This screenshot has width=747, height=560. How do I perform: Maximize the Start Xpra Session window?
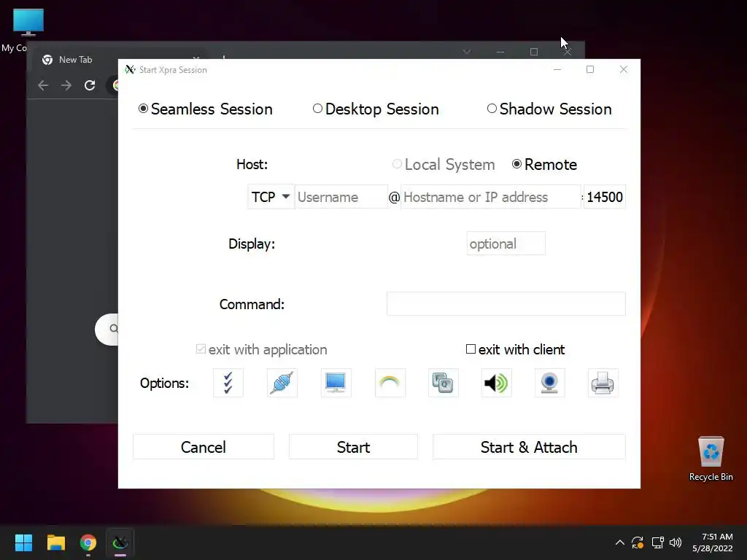click(x=589, y=69)
